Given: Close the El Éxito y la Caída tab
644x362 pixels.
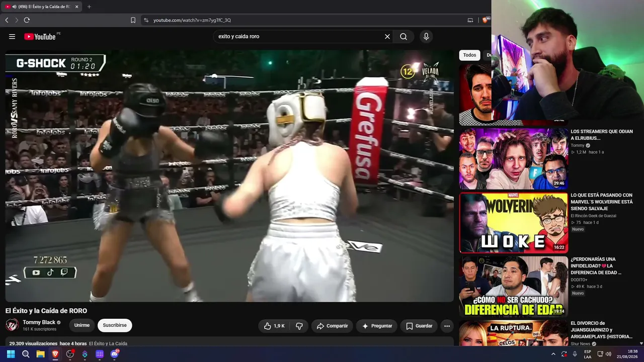Looking at the screenshot, I should pos(76,7).
